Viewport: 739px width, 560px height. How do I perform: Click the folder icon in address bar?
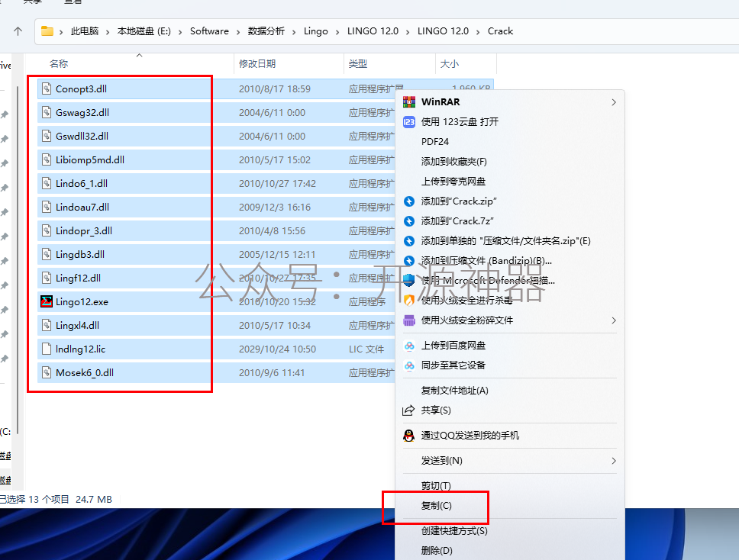47,31
